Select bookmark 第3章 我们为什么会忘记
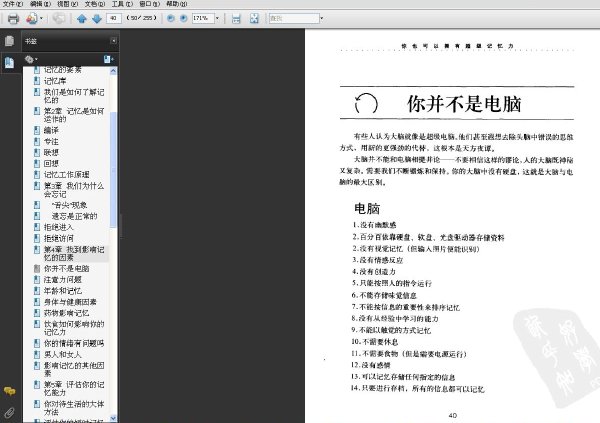 (74, 190)
